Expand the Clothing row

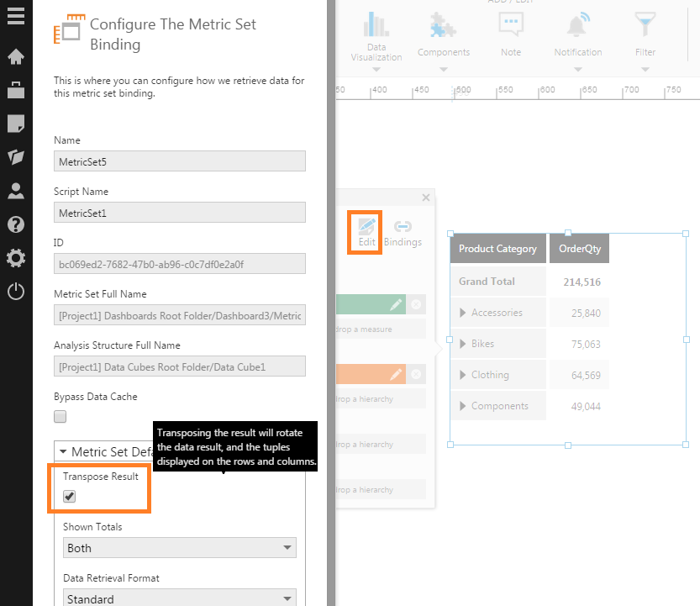(x=462, y=375)
